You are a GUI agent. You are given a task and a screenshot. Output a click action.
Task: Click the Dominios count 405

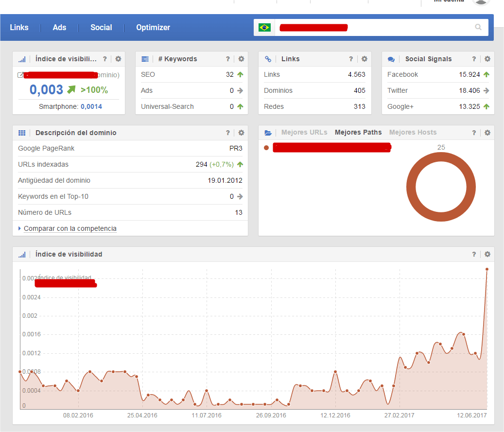(359, 91)
